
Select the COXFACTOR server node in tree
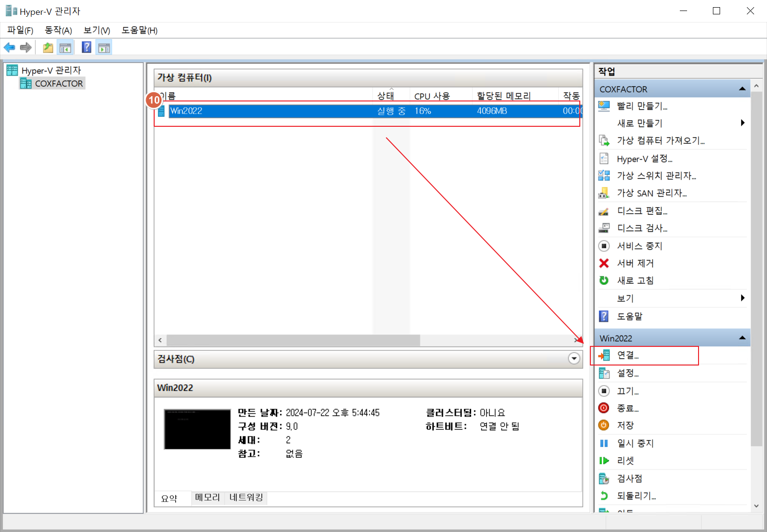pyautogui.click(x=59, y=84)
